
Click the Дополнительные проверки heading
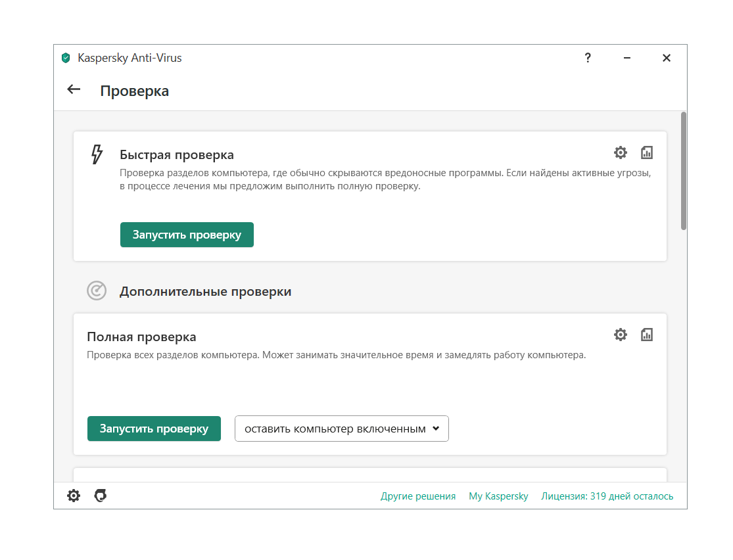(x=205, y=292)
